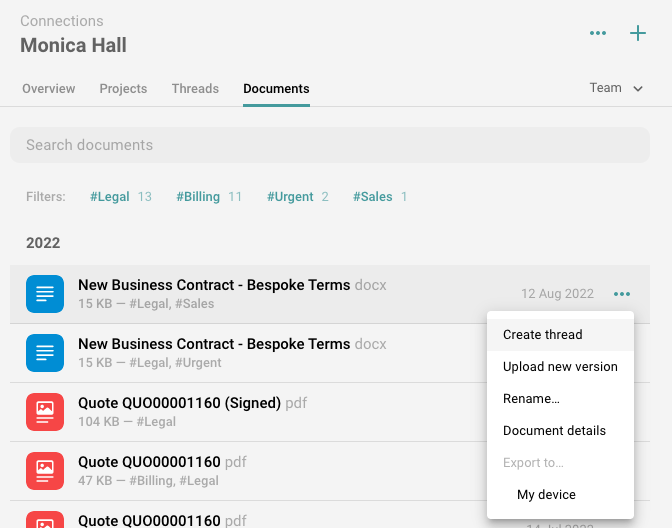The image size is (672, 528).
Task: Click the pdf icon for Quote QUO00001160 (Signed)
Action: tap(44, 412)
